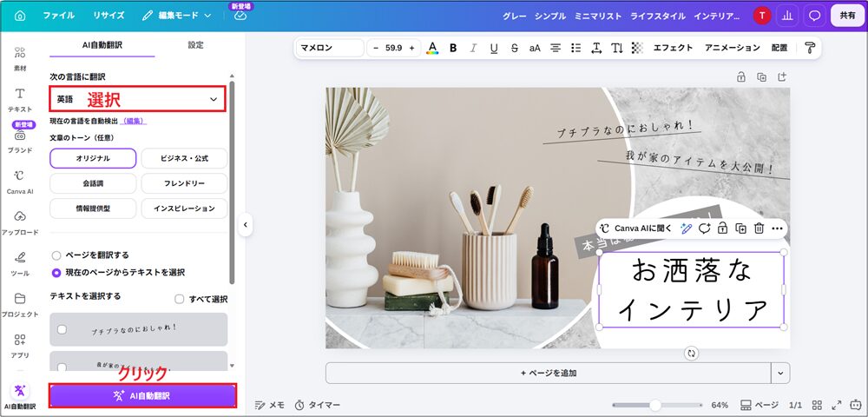The width and height of the screenshot is (868, 417).
Task: Open the マメロン font dropdown
Action: pos(330,48)
